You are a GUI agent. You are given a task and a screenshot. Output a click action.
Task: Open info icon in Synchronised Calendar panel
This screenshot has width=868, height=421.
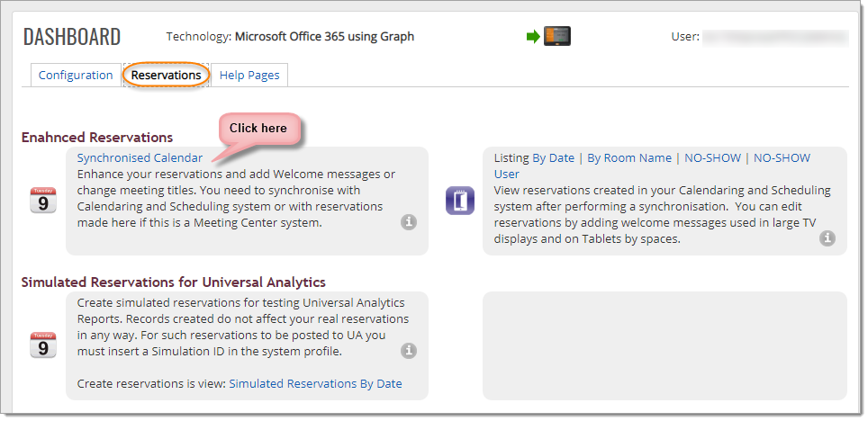tap(409, 222)
